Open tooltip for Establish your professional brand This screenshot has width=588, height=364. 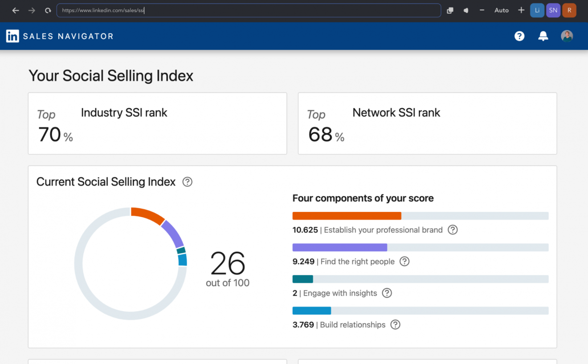pos(453,230)
